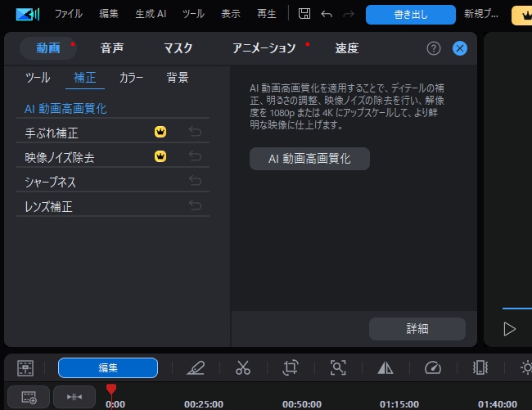
Task: Select 手ぶれ補正 in the list
Action: coord(113,133)
